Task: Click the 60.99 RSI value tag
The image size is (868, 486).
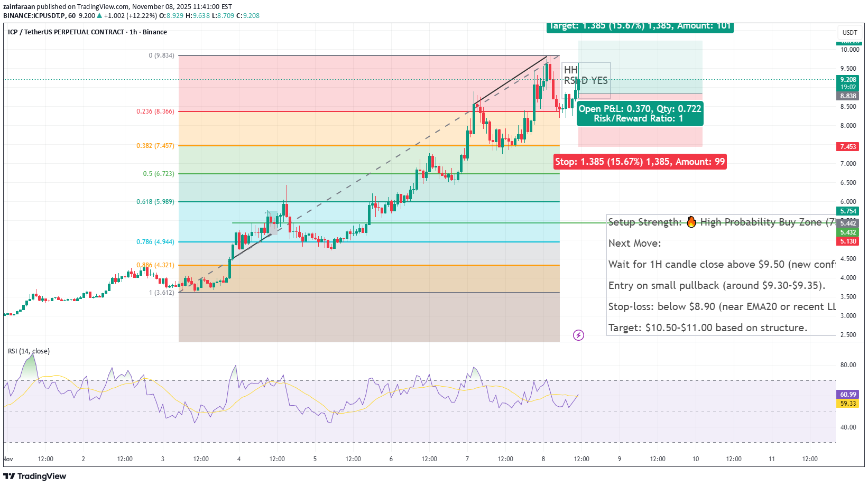Action: pos(848,395)
